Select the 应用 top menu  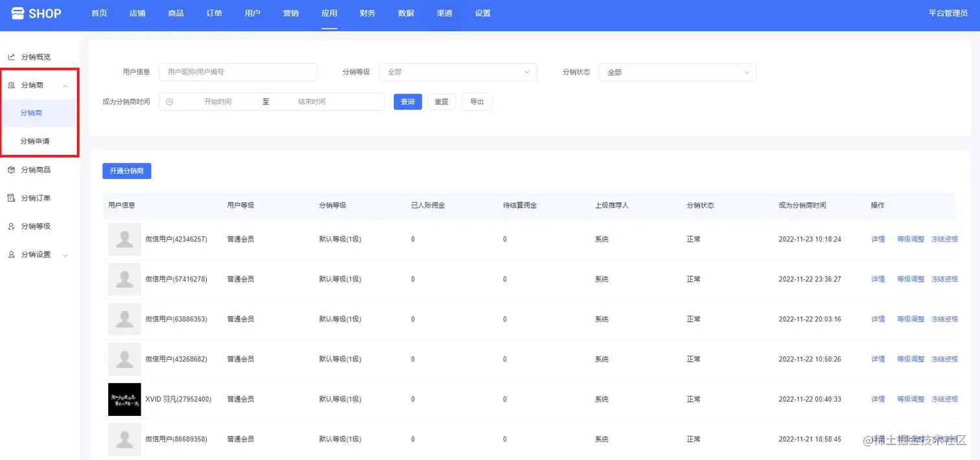(329, 13)
